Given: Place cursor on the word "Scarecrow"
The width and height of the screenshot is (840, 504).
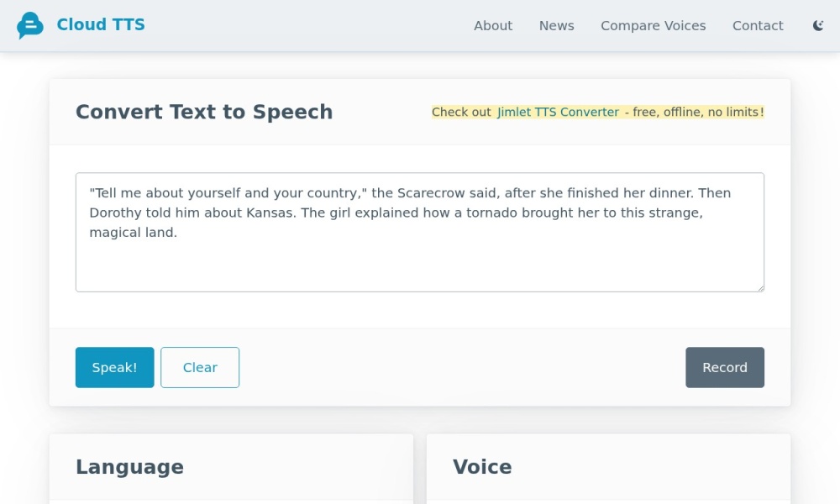Looking at the screenshot, I should pos(428,193).
